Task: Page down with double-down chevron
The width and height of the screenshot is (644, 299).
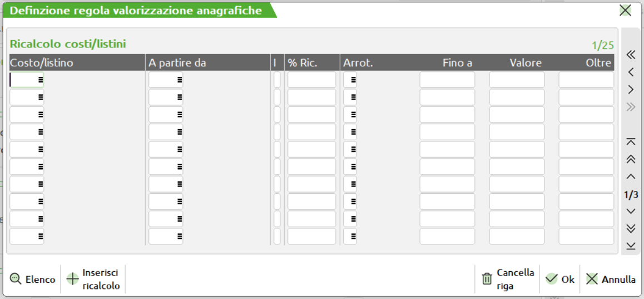Action: [x=630, y=228]
